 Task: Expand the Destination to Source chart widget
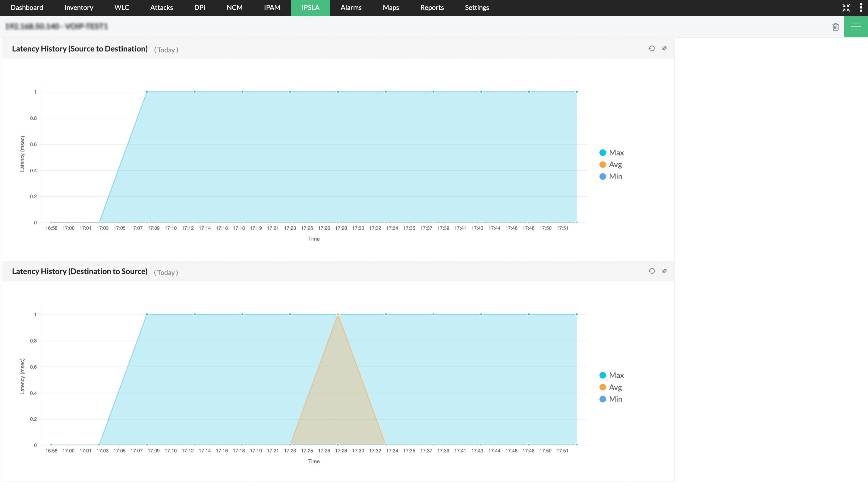(x=664, y=271)
